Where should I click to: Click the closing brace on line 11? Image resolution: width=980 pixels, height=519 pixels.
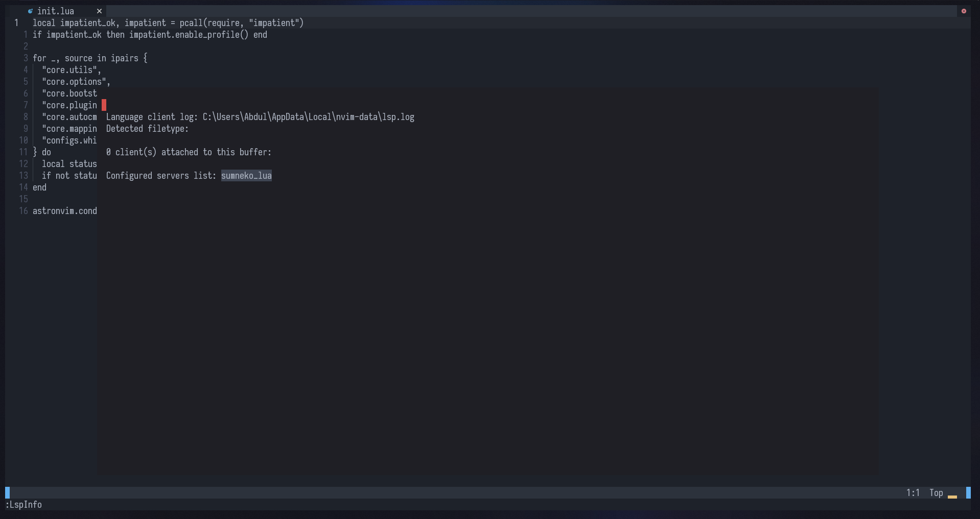34,152
